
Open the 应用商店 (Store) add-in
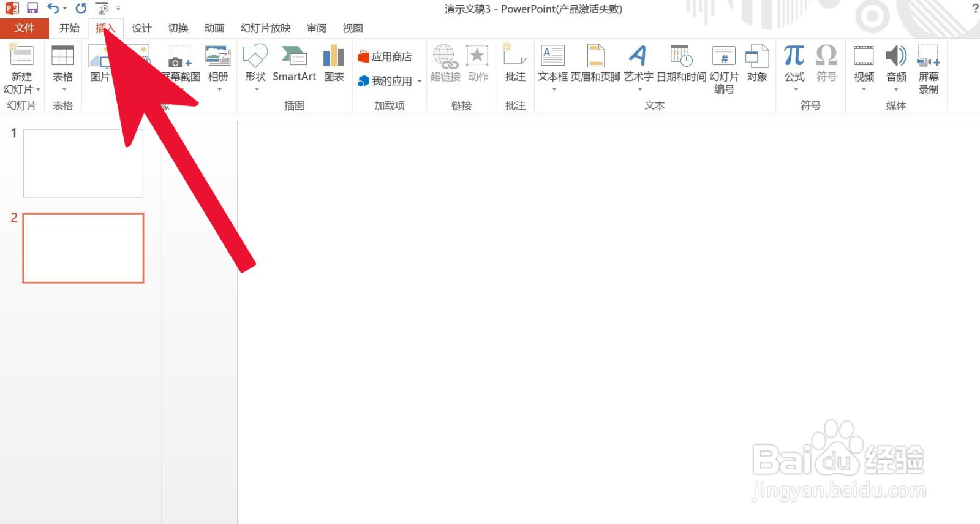click(x=385, y=56)
